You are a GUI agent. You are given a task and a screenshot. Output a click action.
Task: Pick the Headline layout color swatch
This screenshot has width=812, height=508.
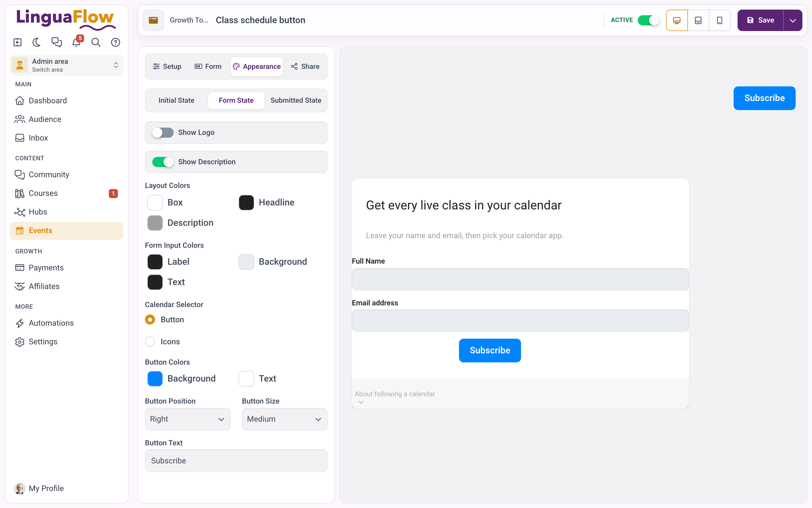coord(246,203)
